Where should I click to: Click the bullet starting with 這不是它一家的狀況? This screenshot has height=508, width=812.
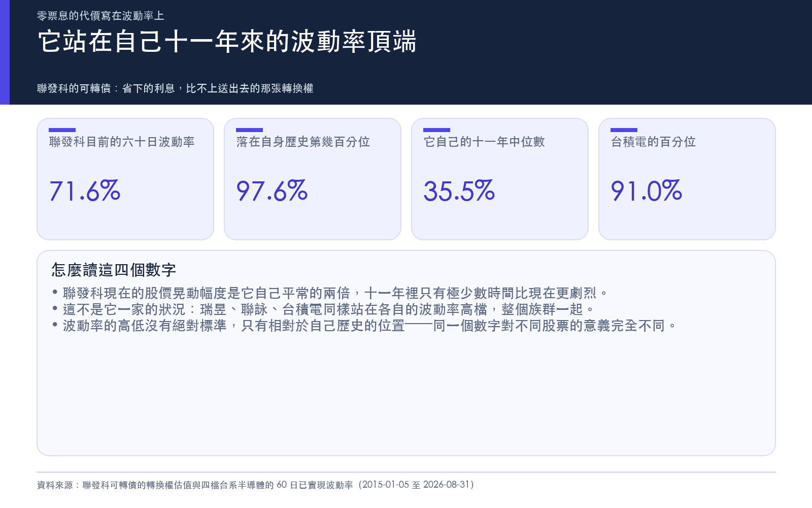pos(323,309)
